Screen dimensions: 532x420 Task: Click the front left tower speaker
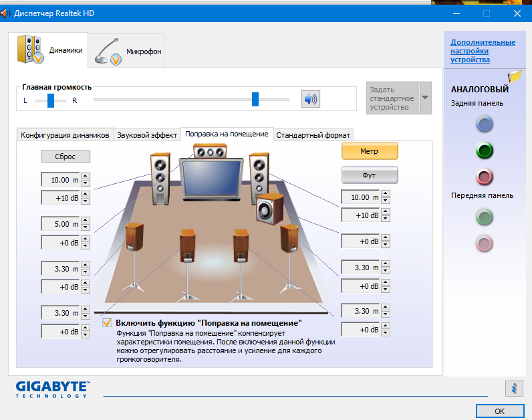pyautogui.click(x=160, y=179)
